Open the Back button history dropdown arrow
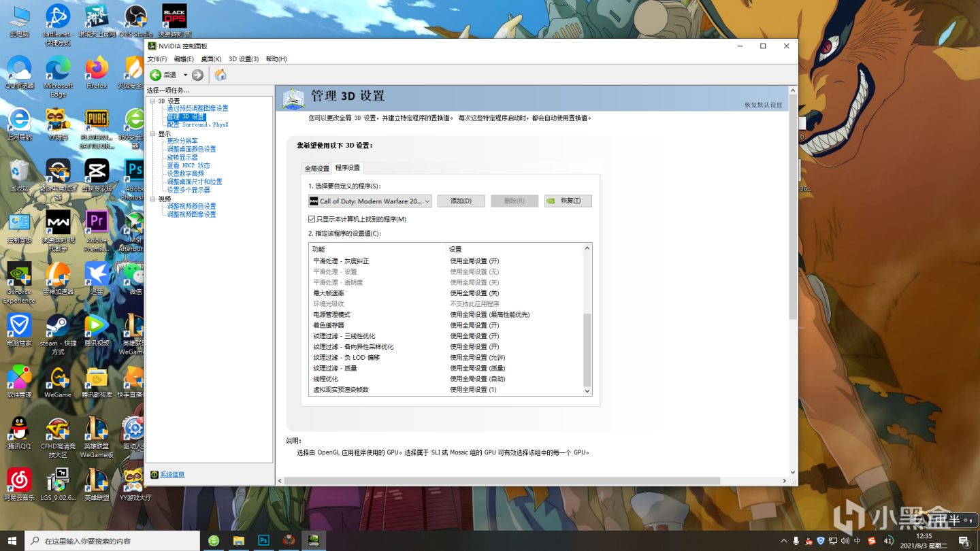980x551 pixels. tap(185, 75)
